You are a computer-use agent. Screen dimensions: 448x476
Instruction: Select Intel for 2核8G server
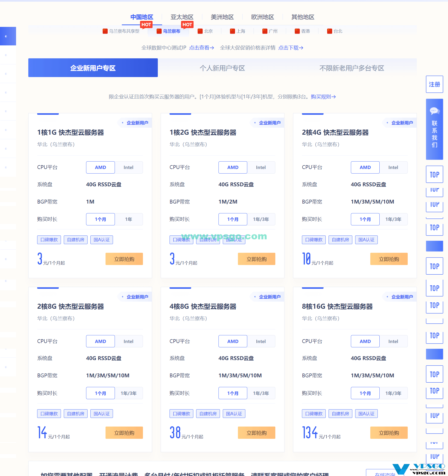click(129, 341)
